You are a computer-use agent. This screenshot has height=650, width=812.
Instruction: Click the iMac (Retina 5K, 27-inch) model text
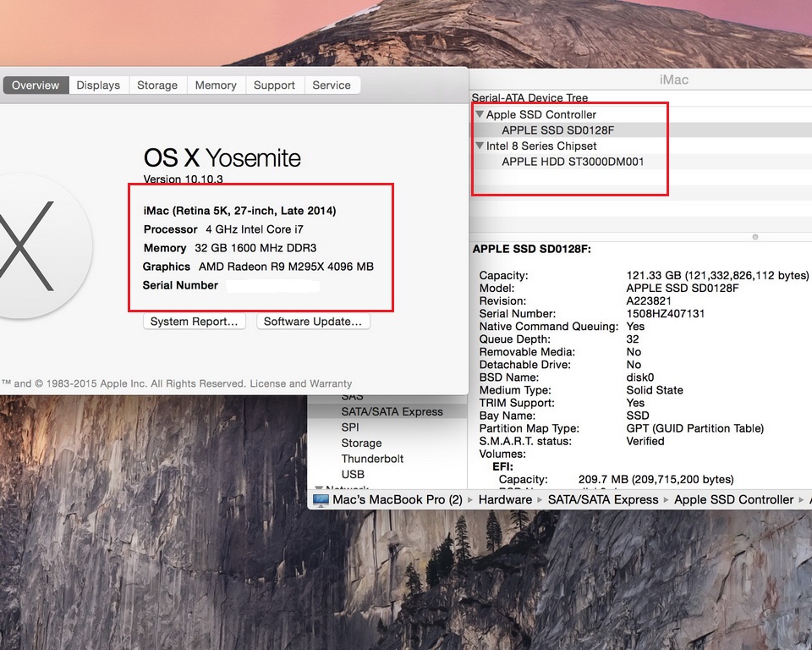[239, 211]
